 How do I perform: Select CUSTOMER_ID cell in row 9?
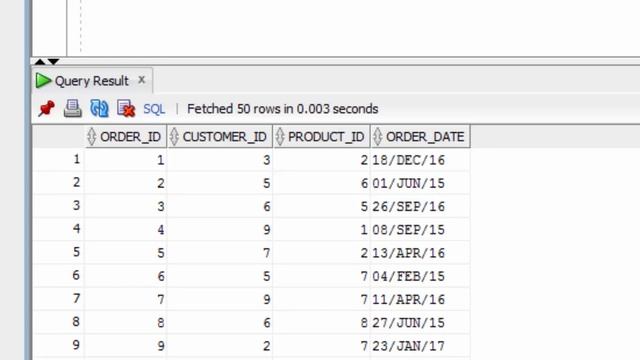[x=220, y=346]
